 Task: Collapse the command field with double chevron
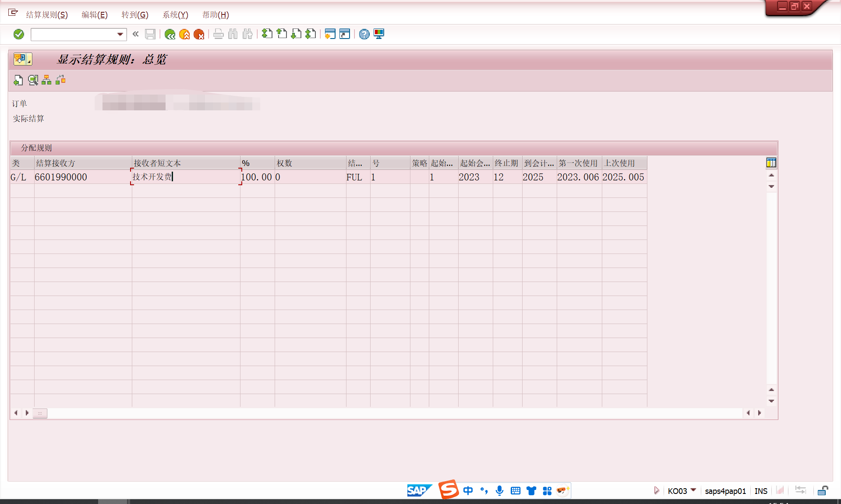(x=136, y=34)
